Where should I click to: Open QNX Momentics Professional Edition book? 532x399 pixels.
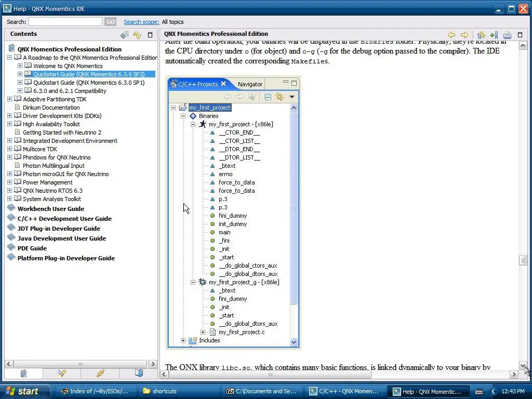[69, 49]
